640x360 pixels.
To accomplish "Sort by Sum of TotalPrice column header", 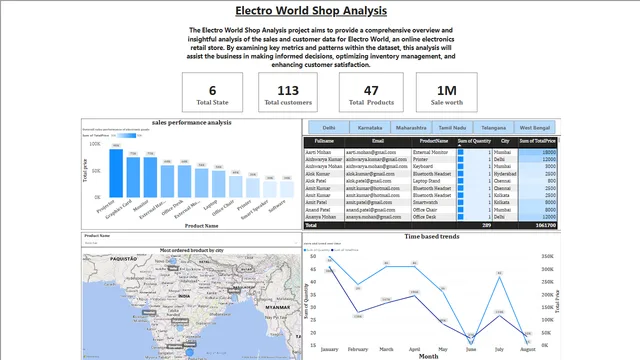I will [538, 141].
